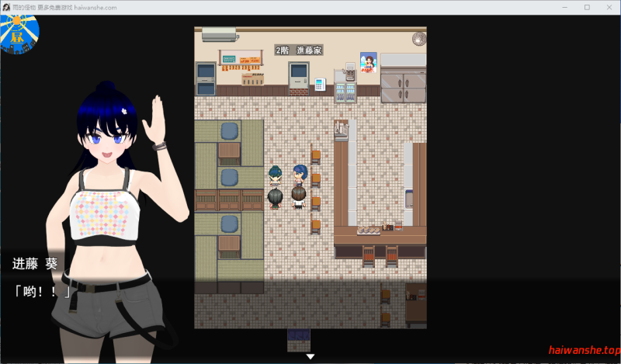Screen dimensions: 621x364
Task: Maximize the game window
Action: click(586, 7)
